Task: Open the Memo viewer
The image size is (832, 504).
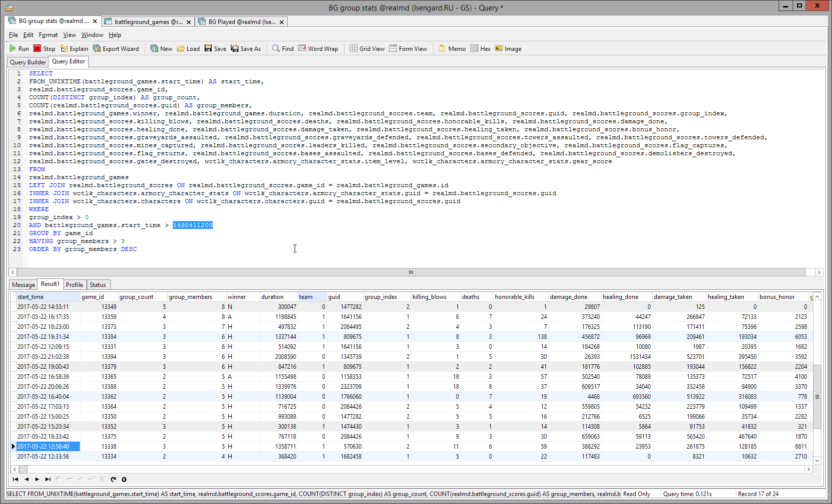Action: (452, 48)
